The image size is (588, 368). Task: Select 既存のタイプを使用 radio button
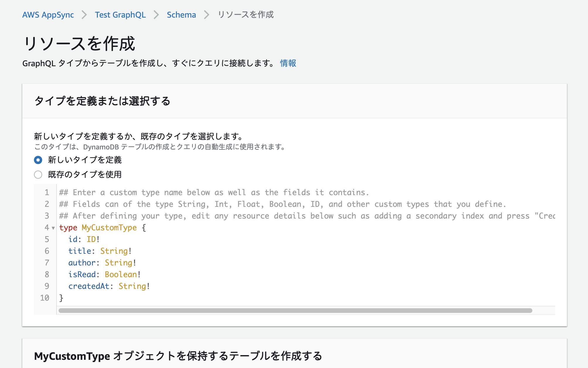click(x=38, y=175)
